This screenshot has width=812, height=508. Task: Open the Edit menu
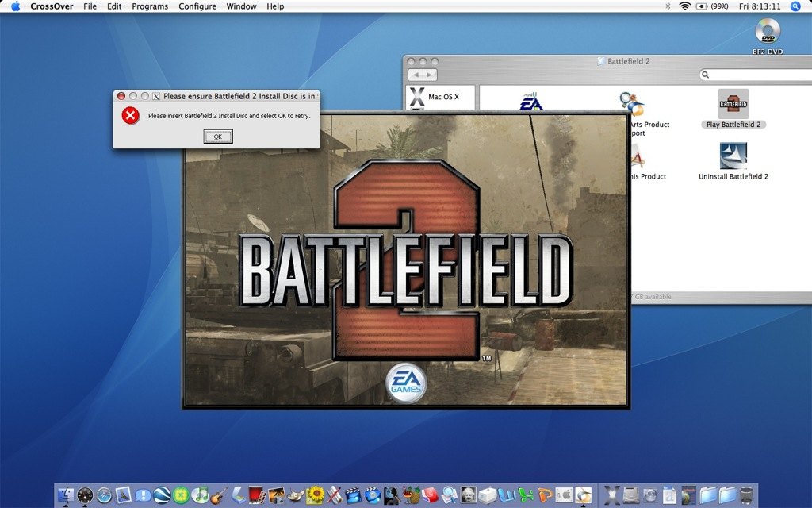pyautogui.click(x=114, y=6)
